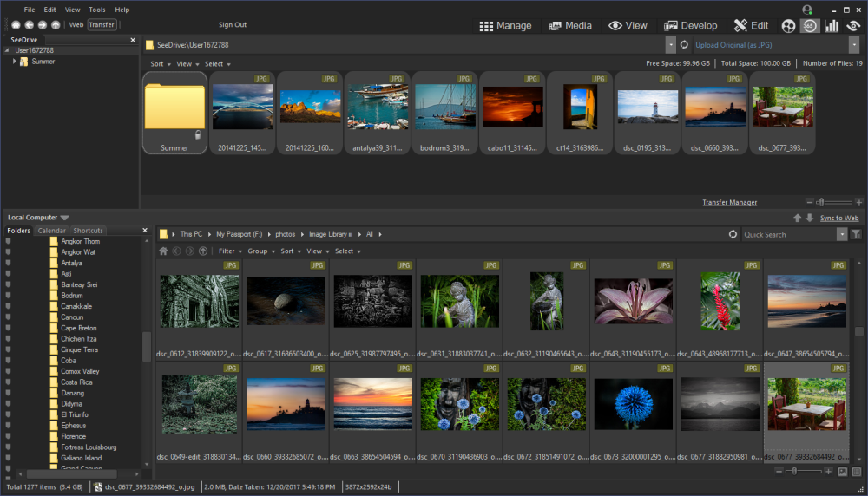This screenshot has height=496, width=868.
Task: Click the Sign Out link
Action: [x=233, y=25]
